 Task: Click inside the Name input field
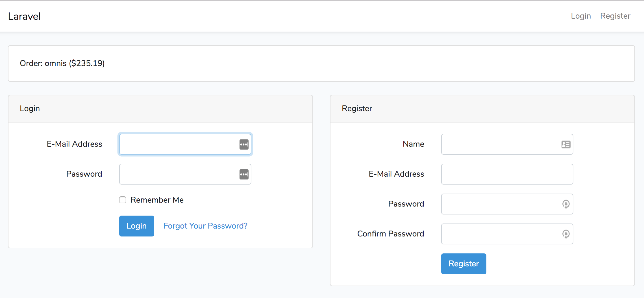click(x=507, y=144)
